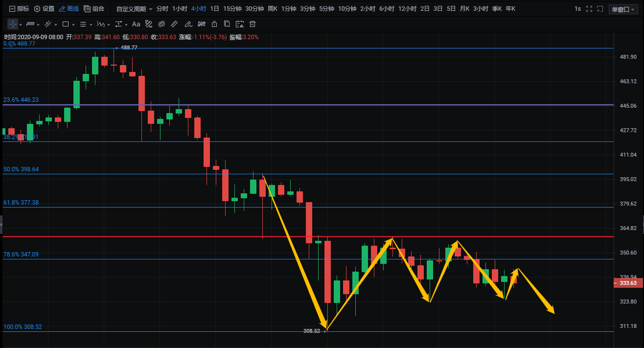Click the pencil brush drawing tool
Viewport: 644px width, 348px height.
(x=188, y=24)
